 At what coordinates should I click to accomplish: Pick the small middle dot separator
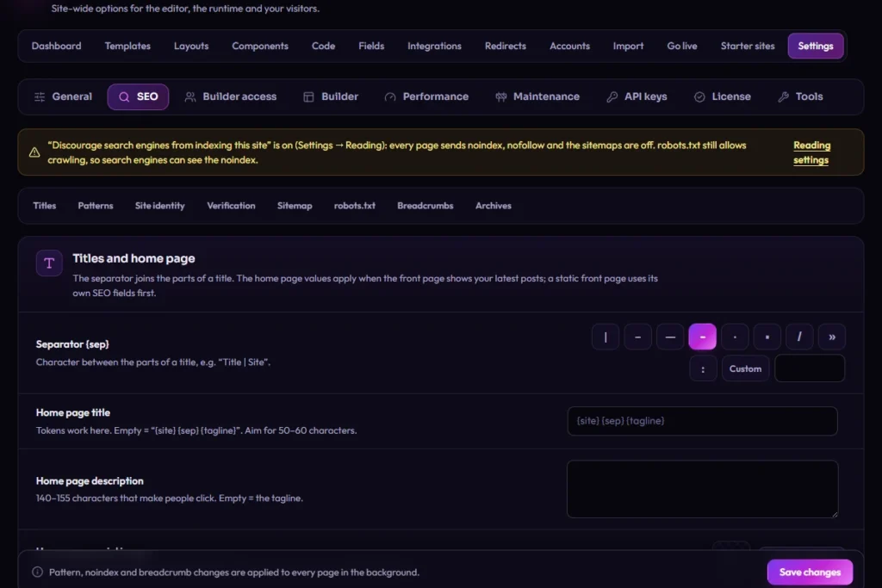click(x=735, y=337)
